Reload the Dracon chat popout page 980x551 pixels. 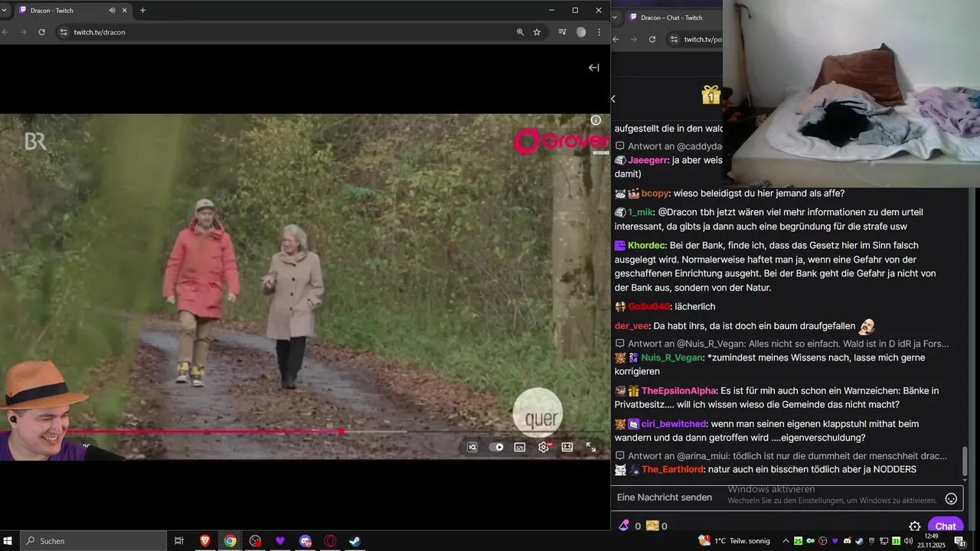652,39
